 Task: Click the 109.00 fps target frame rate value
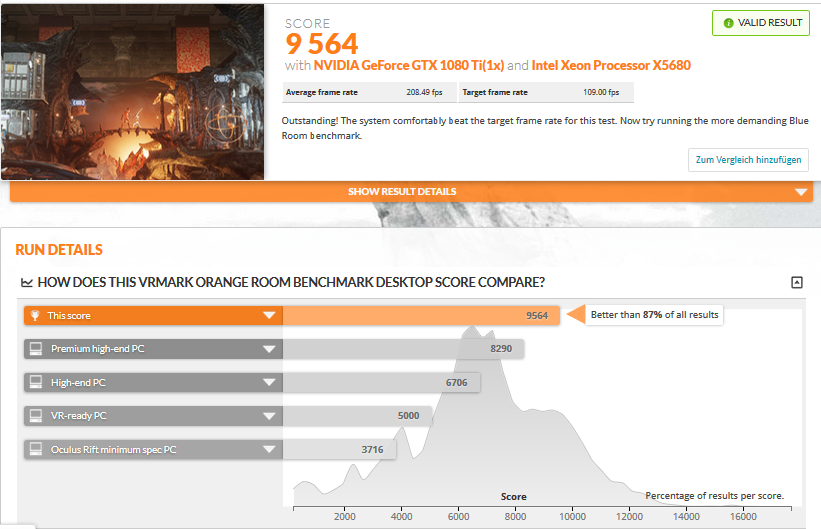[601, 92]
